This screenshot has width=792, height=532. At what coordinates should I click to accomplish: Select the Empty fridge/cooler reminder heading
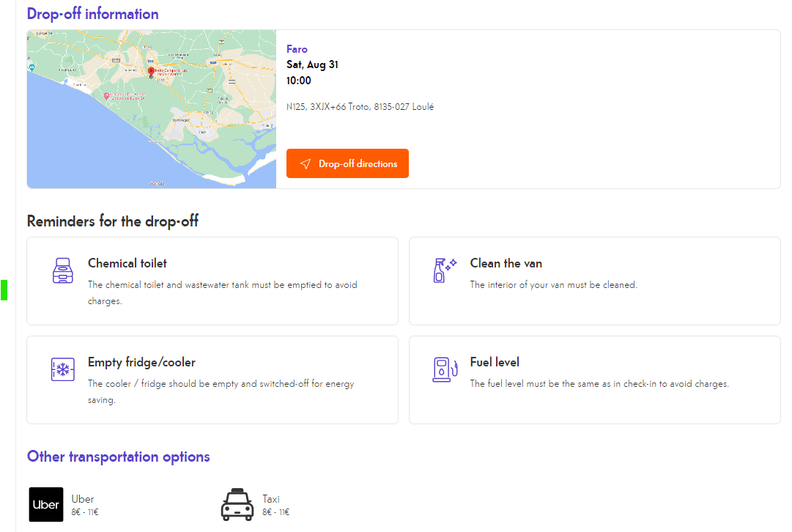(141, 362)
